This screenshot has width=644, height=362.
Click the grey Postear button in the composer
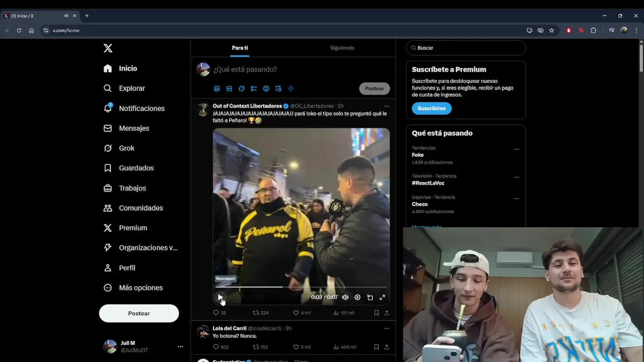tap(374, 88)
